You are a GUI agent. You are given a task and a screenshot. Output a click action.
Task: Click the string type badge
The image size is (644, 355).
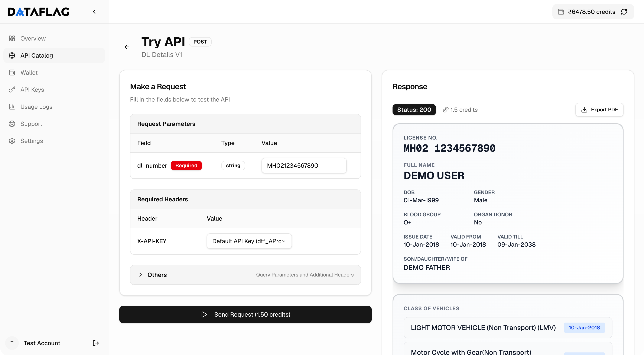(233, 166)
